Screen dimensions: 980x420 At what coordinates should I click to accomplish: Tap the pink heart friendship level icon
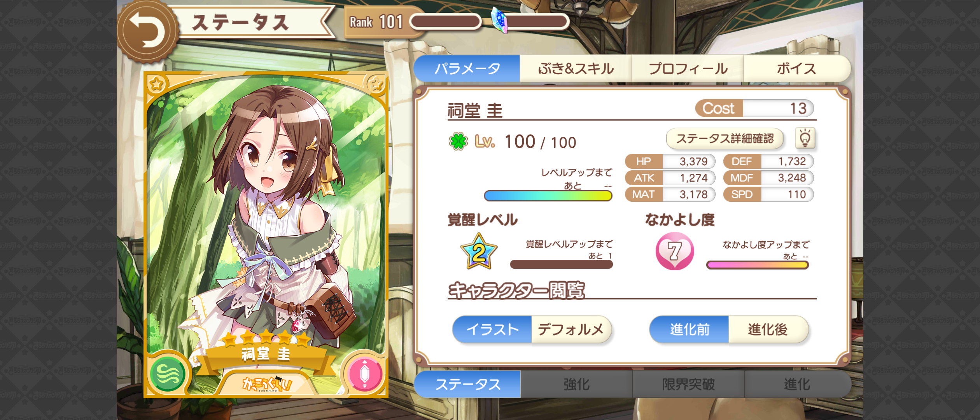pyautogui.click(x=674, y=251)
